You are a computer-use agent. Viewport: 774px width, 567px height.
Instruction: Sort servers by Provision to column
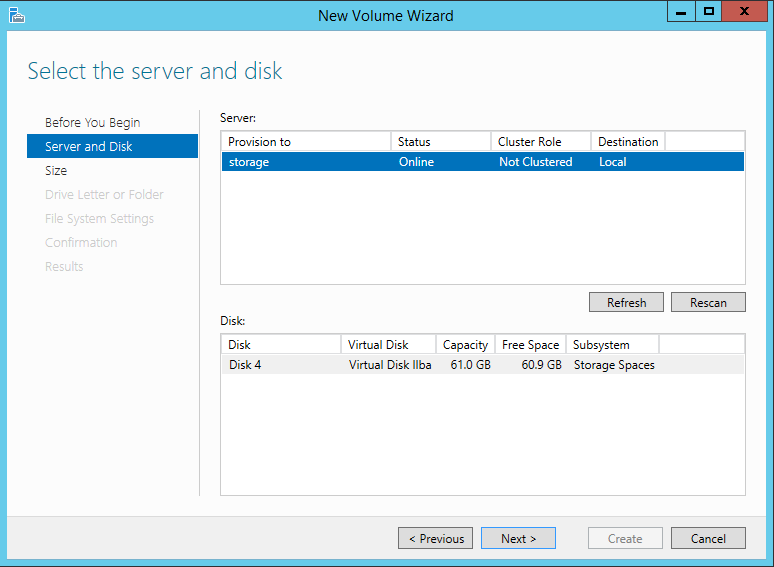(x=306, y=142)
